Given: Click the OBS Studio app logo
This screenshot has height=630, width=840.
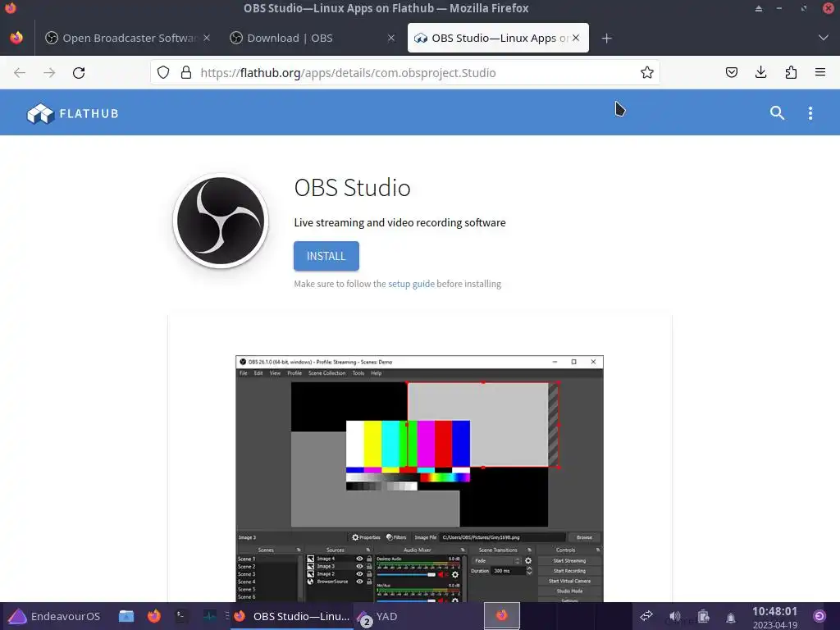Looking at the screenshot, I should 221,221.
